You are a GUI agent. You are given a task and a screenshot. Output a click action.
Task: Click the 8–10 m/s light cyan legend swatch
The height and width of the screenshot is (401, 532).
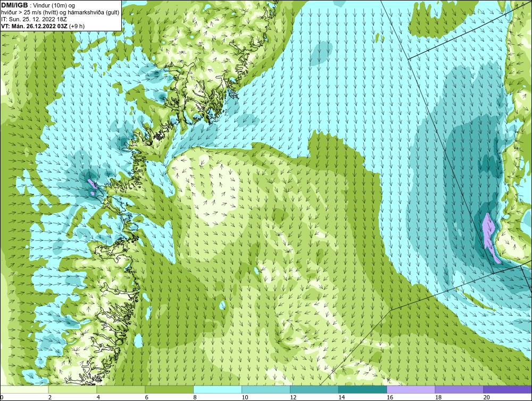click(218, 389)
